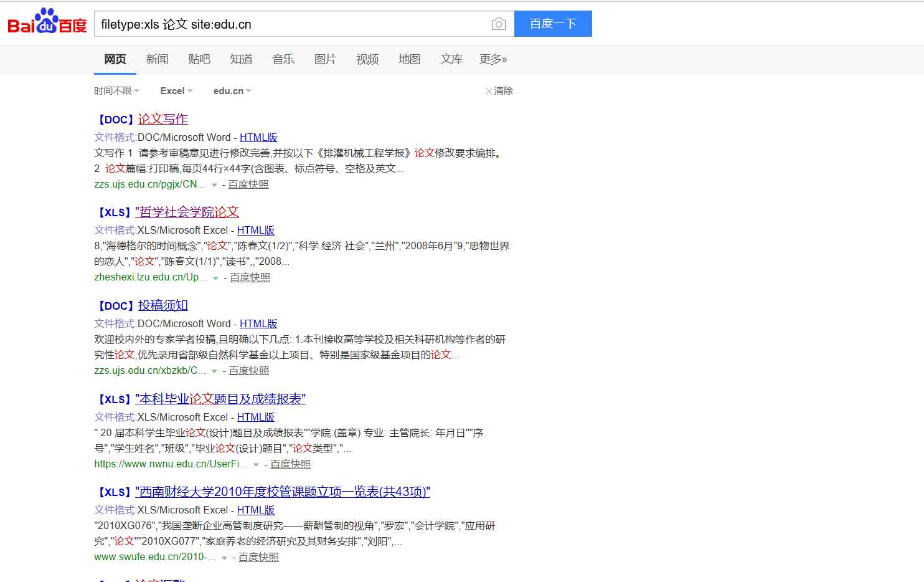Expand arrow next to zheshexi.lzu.edu.cn URL
The height and width of the screenshot is (582, 924).
tap(215, 278)
